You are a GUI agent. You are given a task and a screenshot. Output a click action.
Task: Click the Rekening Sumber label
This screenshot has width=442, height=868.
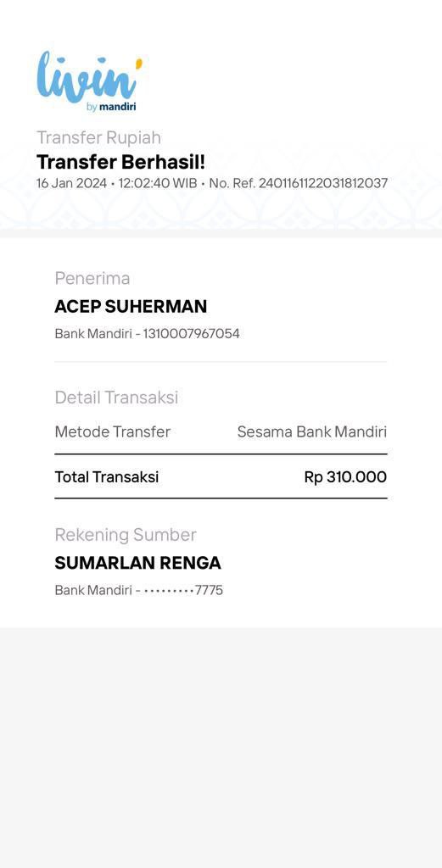coord(126,535)
